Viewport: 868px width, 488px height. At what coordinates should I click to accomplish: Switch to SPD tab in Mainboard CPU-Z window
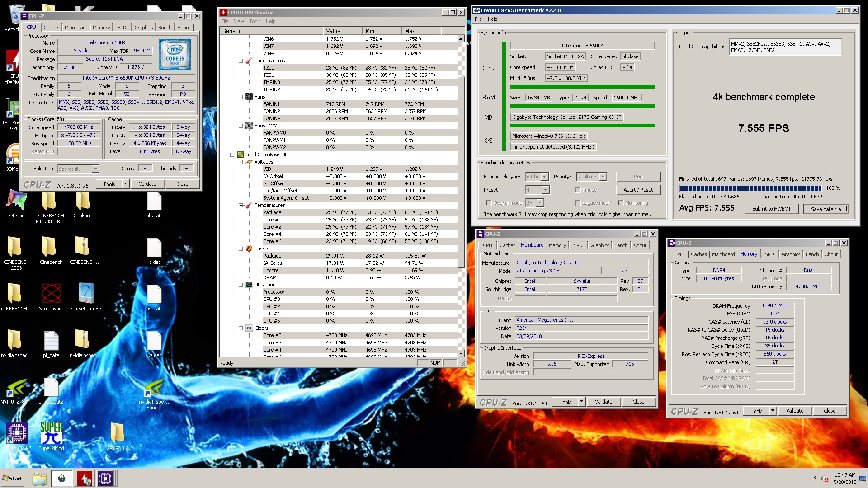coord(578,245)
